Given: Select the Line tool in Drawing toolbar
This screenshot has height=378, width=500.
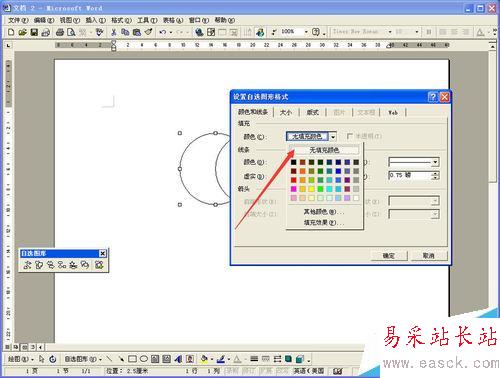Looking at the screenshot, I should [109, 359].
